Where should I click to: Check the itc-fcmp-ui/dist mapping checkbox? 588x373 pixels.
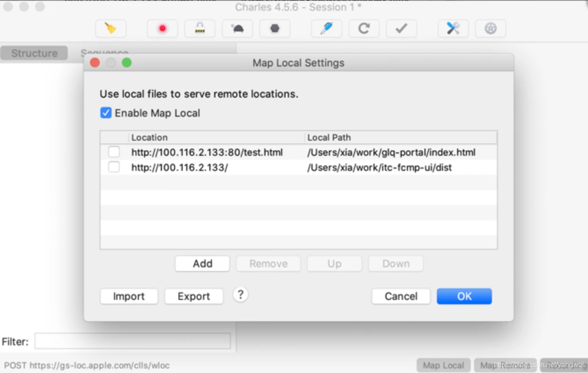click(x=114, y=167)
